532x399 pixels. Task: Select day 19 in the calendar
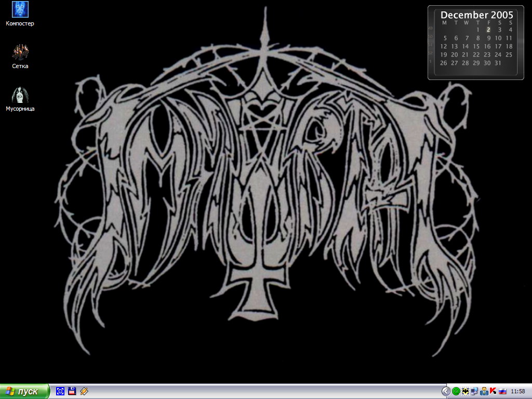444,55
